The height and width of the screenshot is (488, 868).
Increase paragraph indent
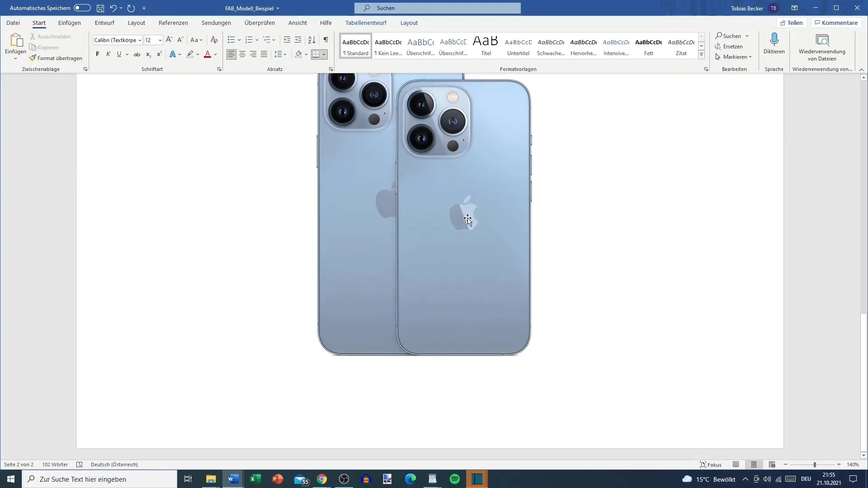point(298,40)
